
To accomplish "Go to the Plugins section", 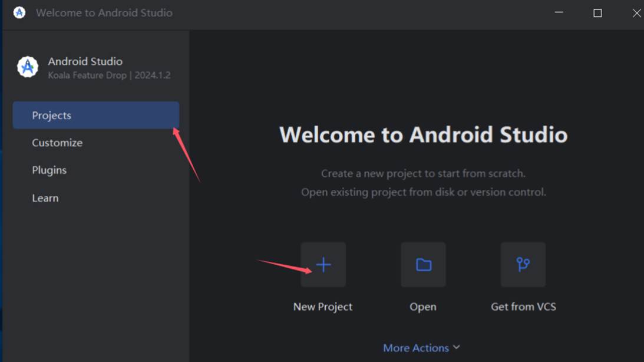I will (x=49, y=170).
